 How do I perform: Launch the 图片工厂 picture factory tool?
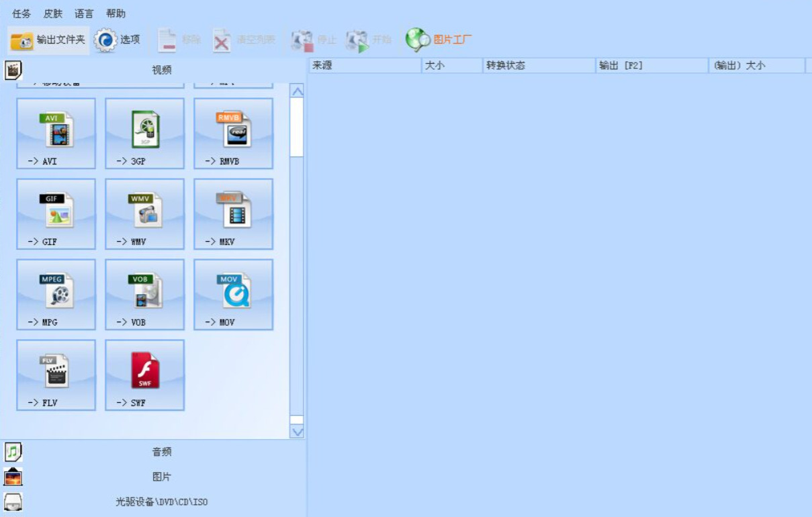[x=439, y=40]
